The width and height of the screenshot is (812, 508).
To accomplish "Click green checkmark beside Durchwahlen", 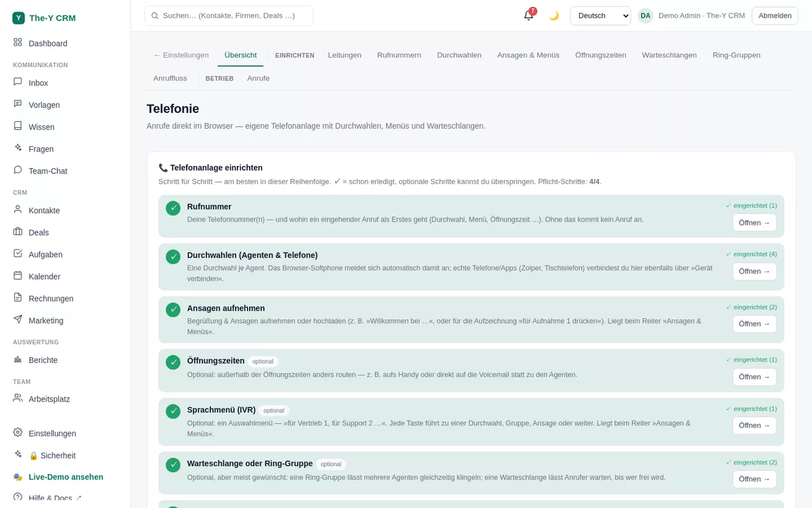I will coord(173,257).
